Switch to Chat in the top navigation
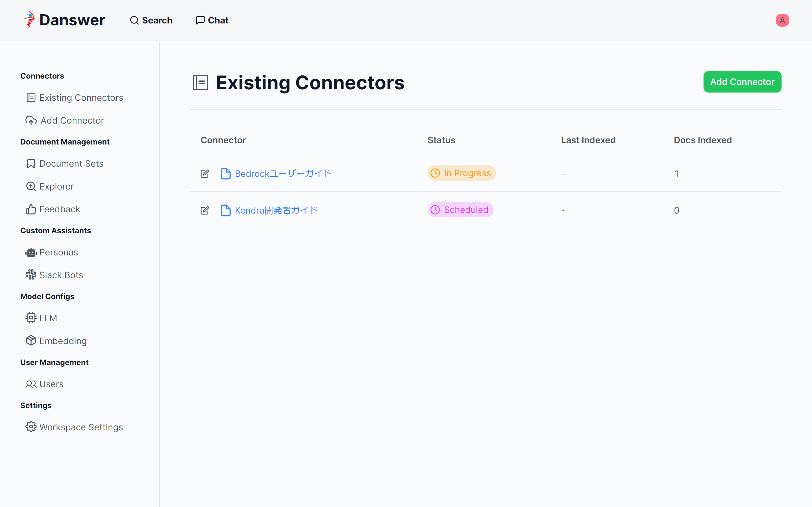The width and height of the screenshot is (812, 507). tap(212, 20)
